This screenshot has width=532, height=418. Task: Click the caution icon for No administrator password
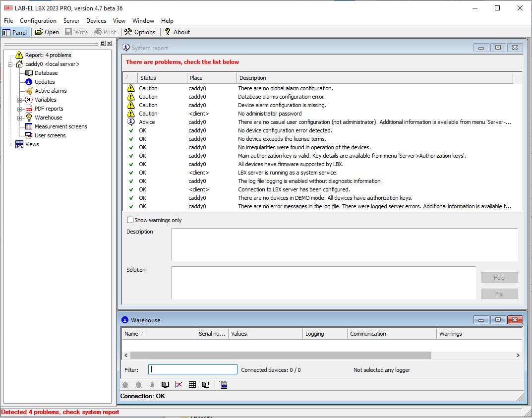tap(130, 114)
